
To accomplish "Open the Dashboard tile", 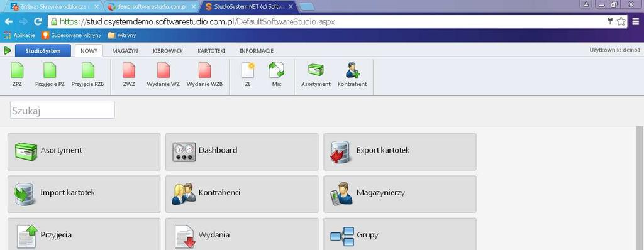I will pos(241,151).
